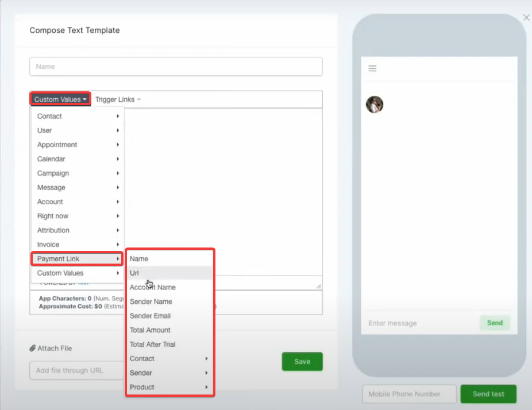Open the Trigger Links dropdown
The height and width of the screenshot is (410, 532).
pyautogui.click(x=118, y=99)
